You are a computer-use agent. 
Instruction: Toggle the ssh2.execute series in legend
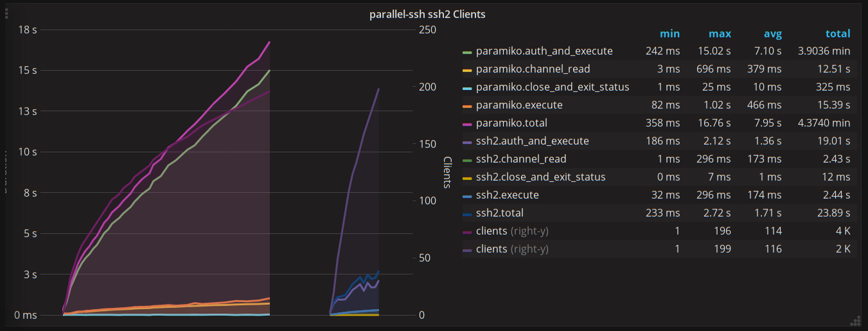point(508,195)
